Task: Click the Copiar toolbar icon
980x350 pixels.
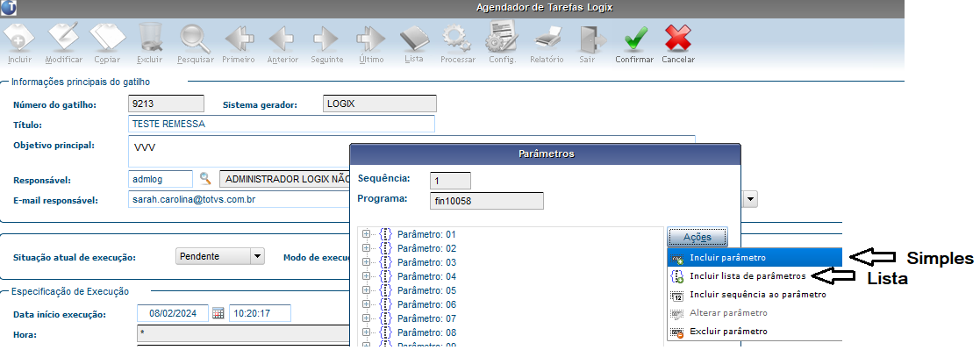Action: [x=108, y=38]
